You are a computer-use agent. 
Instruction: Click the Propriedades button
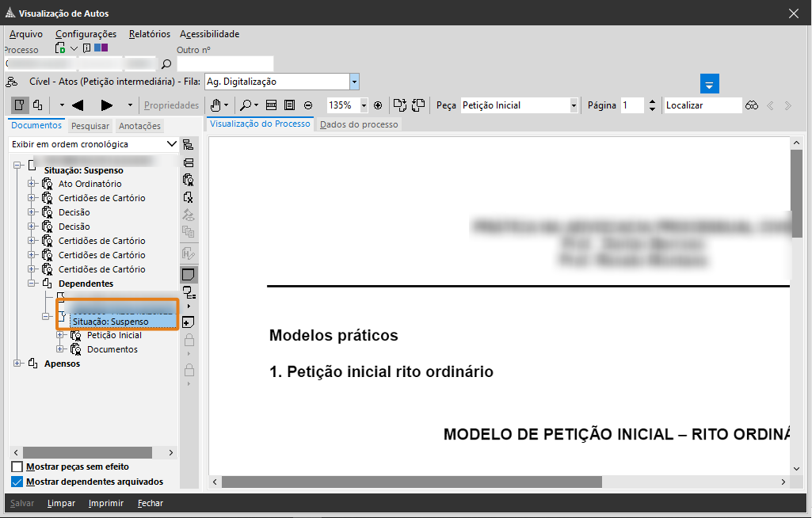[x=171, y=105]
